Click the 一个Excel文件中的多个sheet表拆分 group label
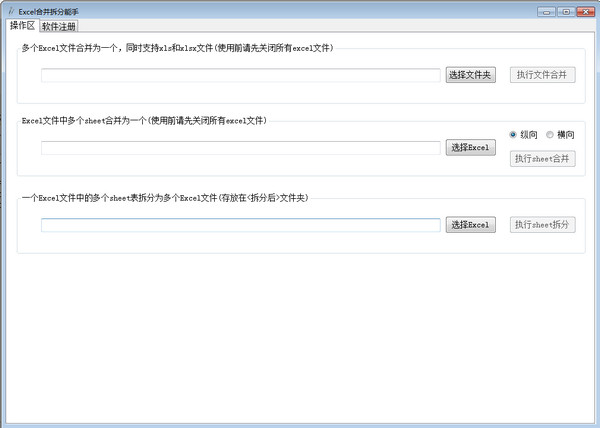 tap(165, 198)
